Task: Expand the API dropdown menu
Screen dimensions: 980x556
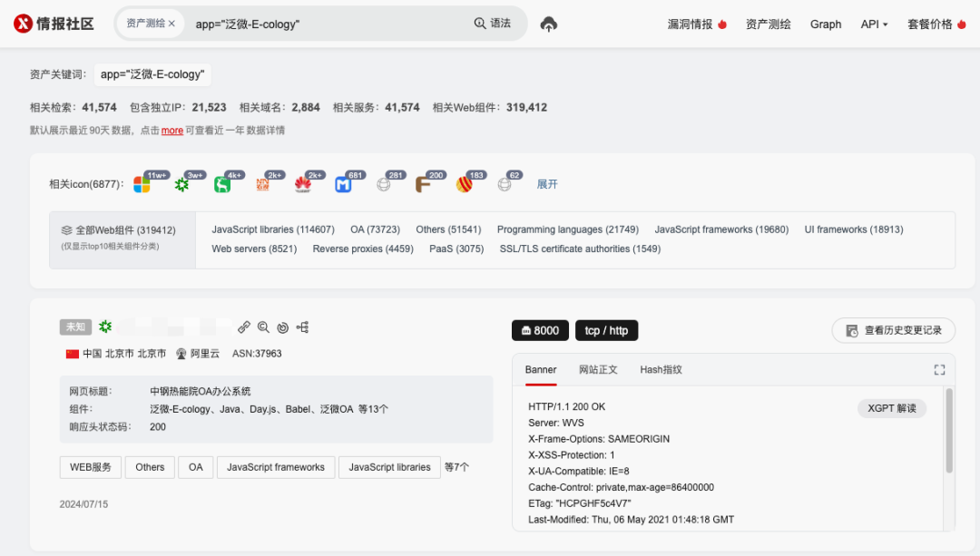Action: (x=874, y=24)
